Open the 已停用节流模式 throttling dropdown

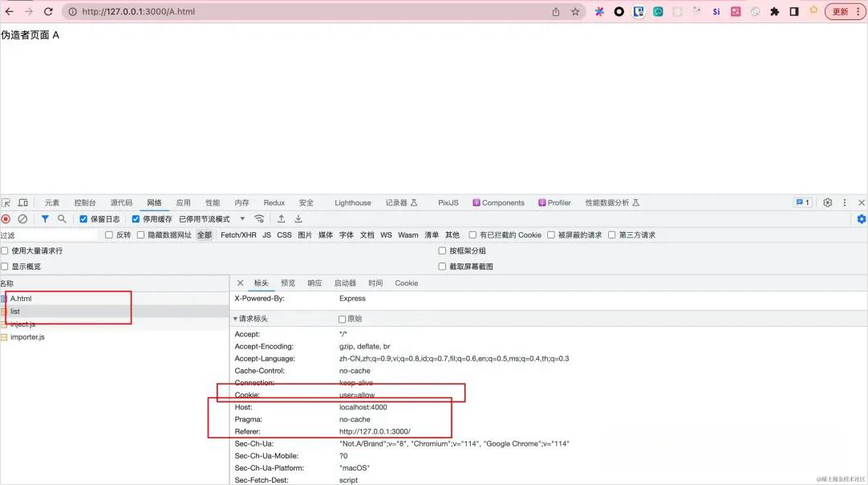tap(212, 219)
